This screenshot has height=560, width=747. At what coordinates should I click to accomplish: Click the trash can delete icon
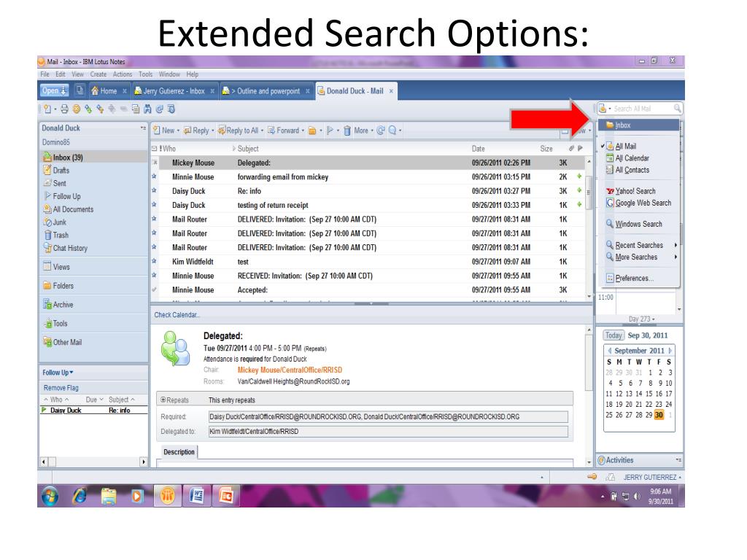point(347,131)
